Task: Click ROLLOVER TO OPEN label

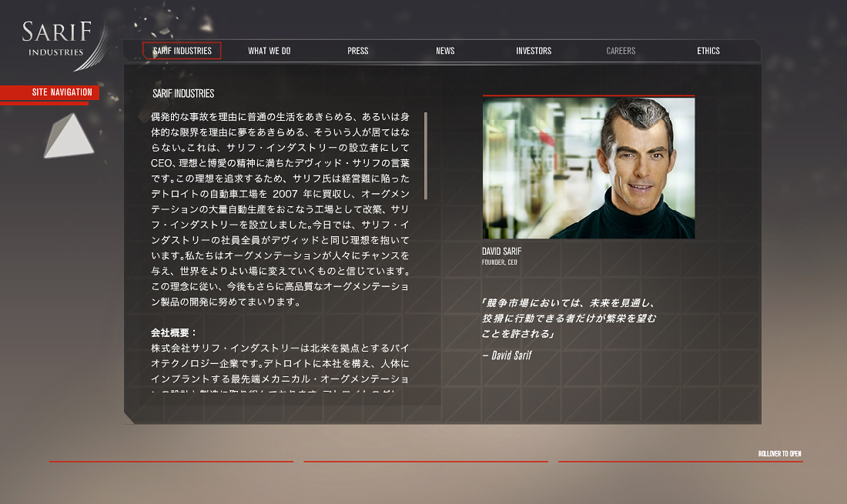Action: tap(779, 454)
